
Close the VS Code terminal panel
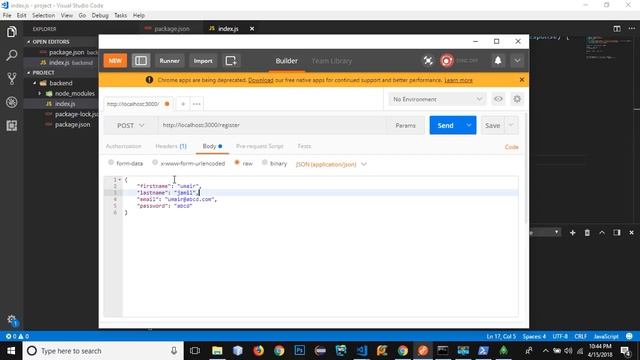coord(631,233)
